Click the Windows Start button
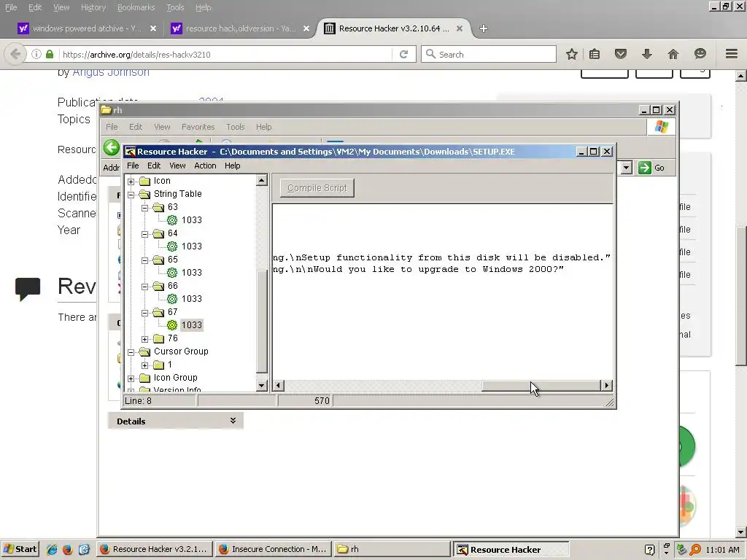The image size is (747, 560). tap(20, 549)
